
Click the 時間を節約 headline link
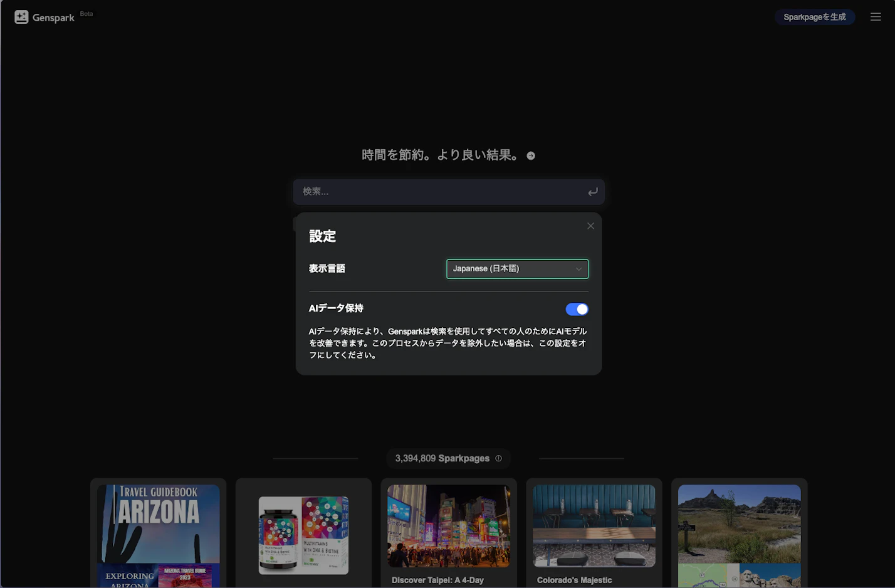pyautogui.click(x=439, y=155)
